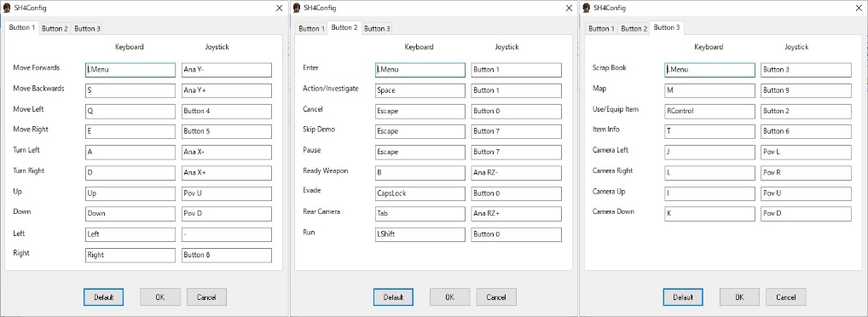
Task: Click the Right row joystick field Button 8
Action: [x=227, y=255]
